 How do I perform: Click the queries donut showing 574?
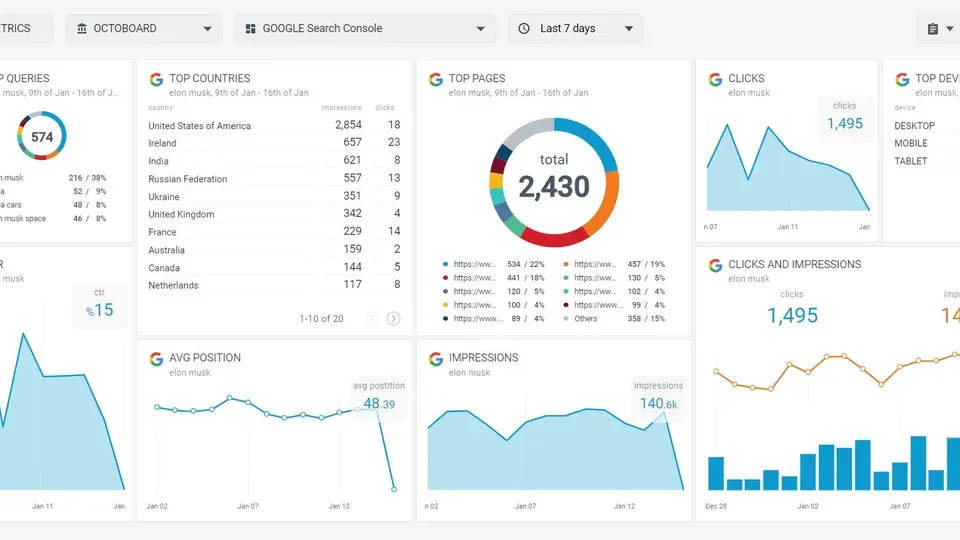(42, 136)
